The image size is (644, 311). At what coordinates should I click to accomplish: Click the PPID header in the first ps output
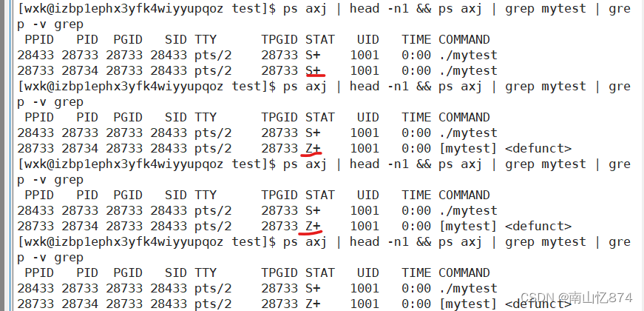[39, 40]
